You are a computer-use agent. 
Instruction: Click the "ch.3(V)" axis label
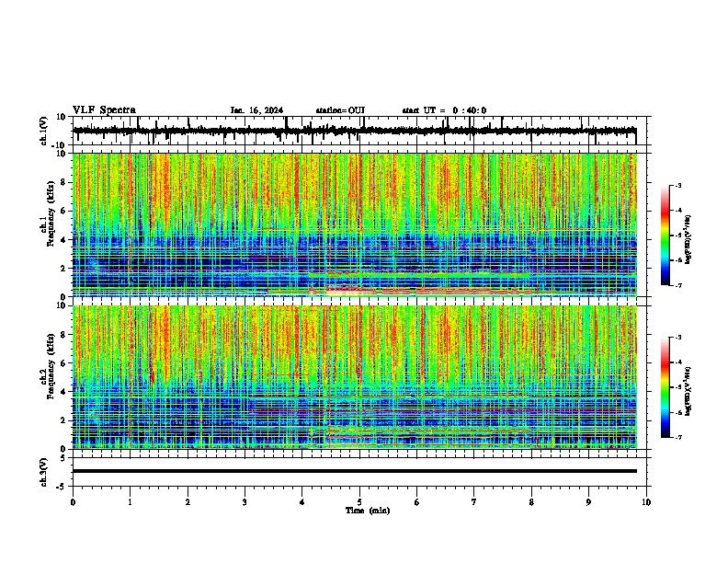click(x=44, y=472)
